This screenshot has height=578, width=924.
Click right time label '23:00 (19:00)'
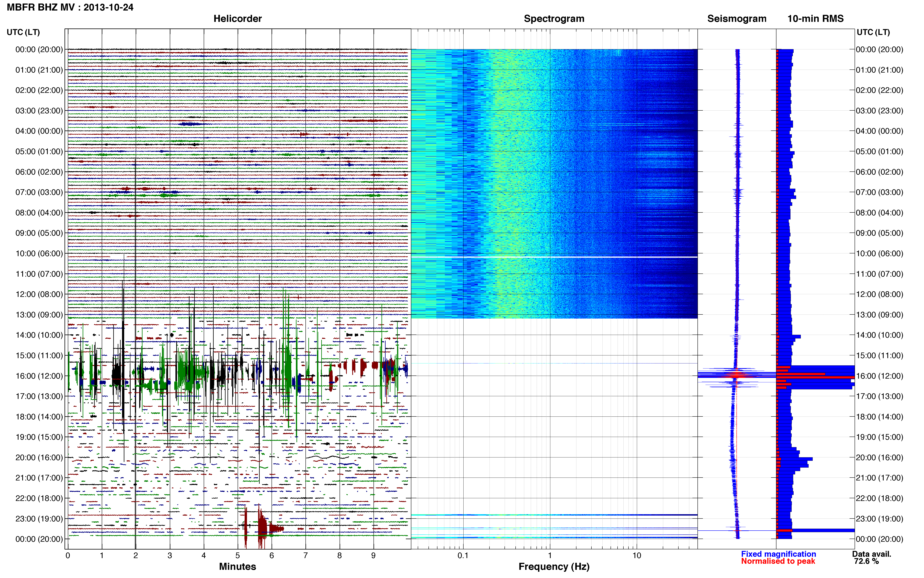[880, 519]
